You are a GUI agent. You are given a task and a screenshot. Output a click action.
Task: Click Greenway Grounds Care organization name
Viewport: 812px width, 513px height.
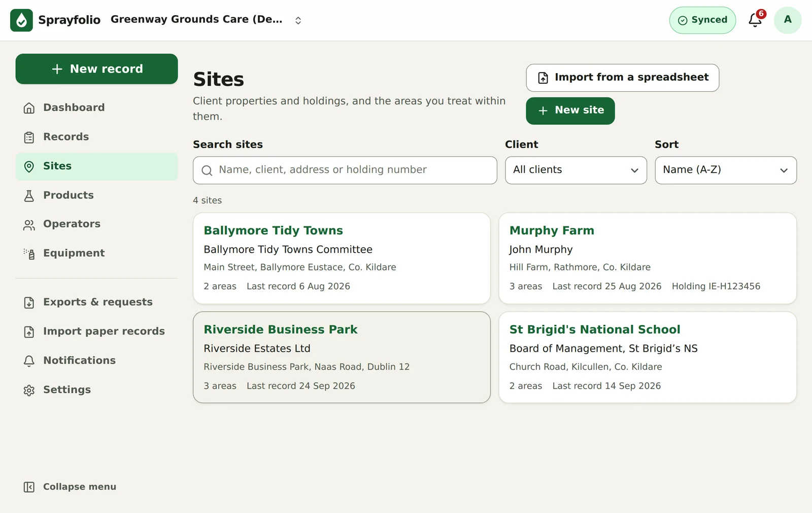196,19
